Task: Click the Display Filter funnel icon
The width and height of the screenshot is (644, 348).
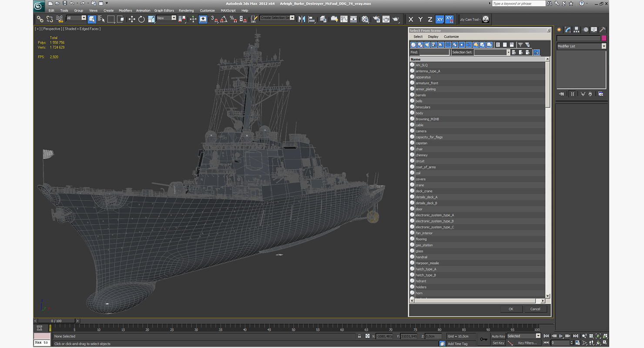Action: pyautogui.click(x=520, y=45)
